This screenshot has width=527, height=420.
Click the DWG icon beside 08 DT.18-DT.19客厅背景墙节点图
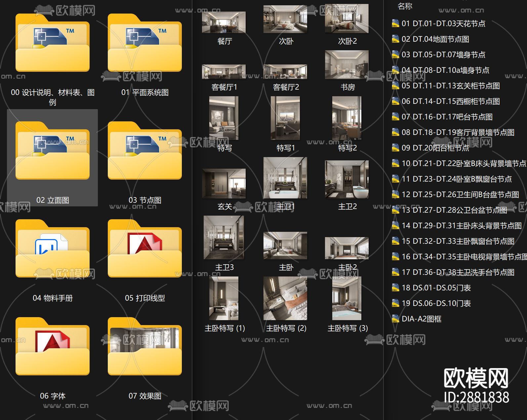click(x=395, y=132)
